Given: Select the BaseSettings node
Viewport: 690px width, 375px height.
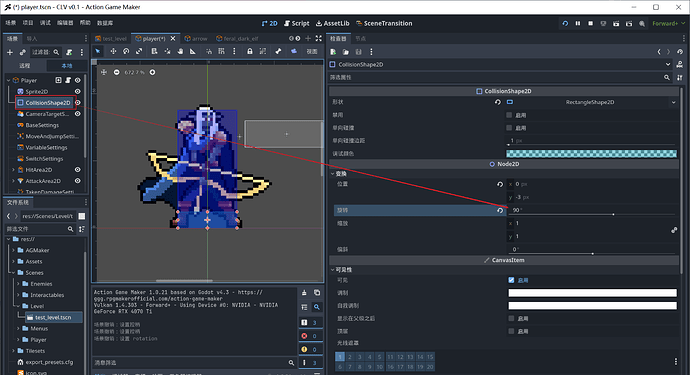Looking at the screenshot, I should [42, 125].
